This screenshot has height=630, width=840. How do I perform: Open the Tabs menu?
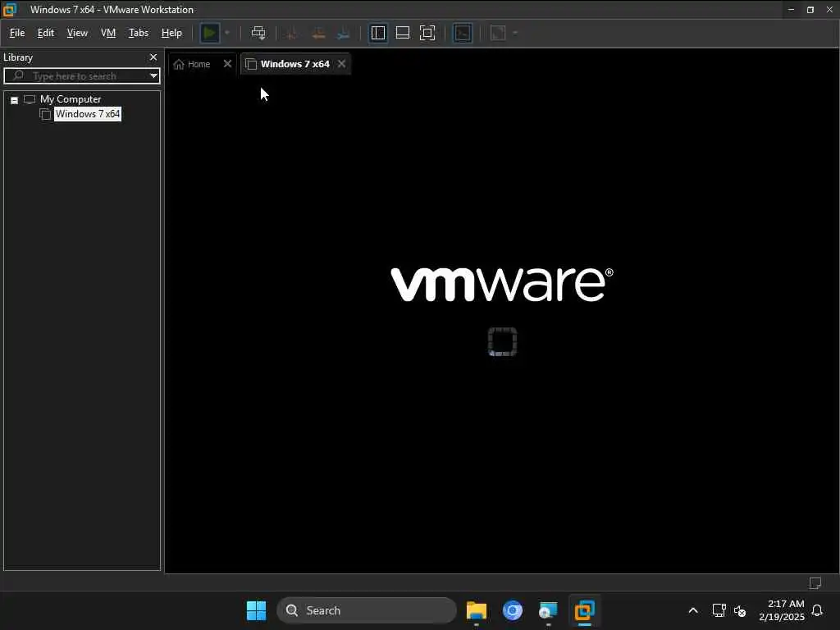pyautogui.click(x=138, y=33)
